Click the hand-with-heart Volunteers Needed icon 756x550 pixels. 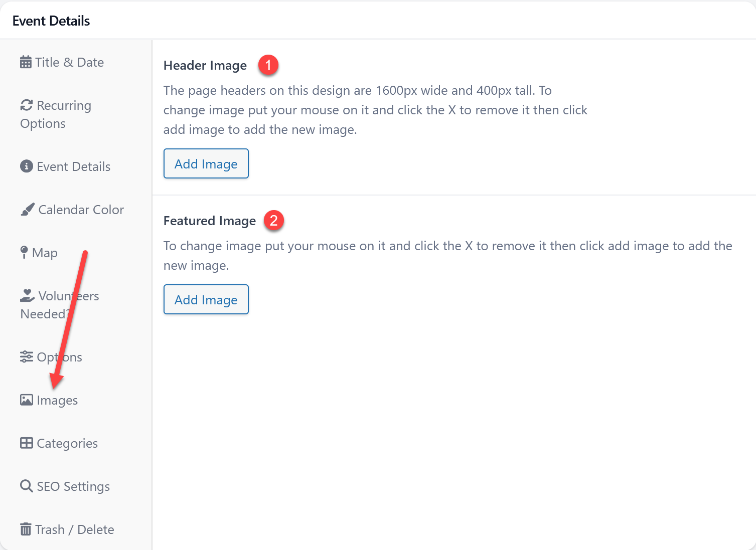(x=27, y=296)
